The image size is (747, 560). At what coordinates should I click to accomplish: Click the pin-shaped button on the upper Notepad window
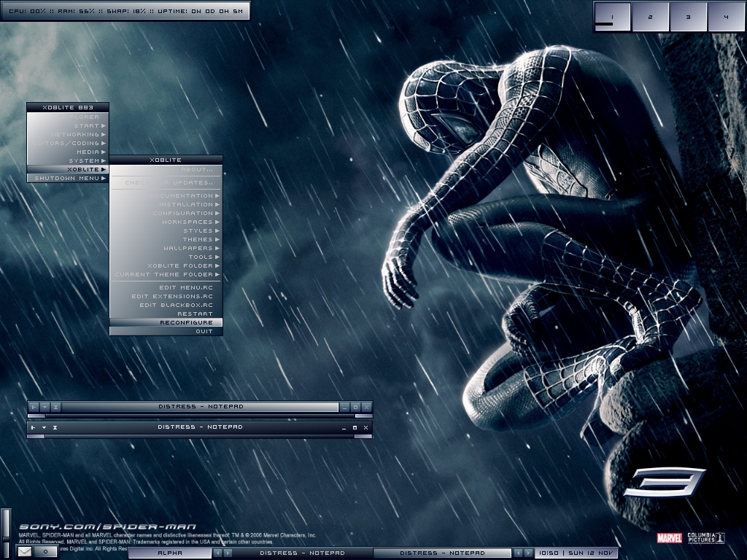pos(34,407)
